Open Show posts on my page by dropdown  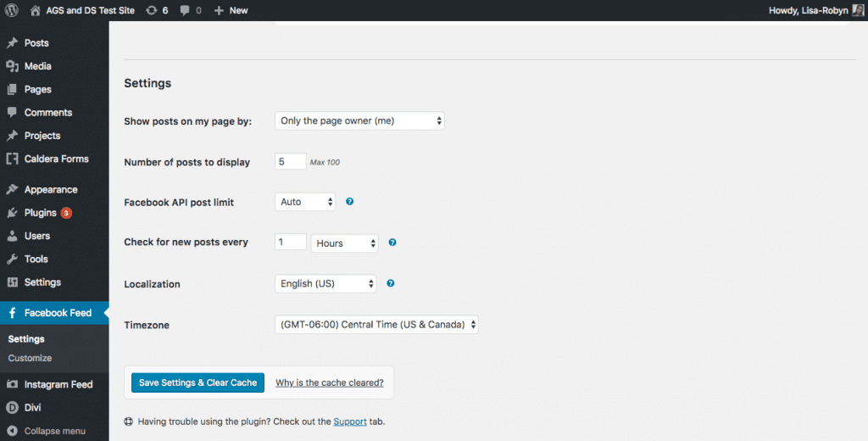(x=359, y=120)
